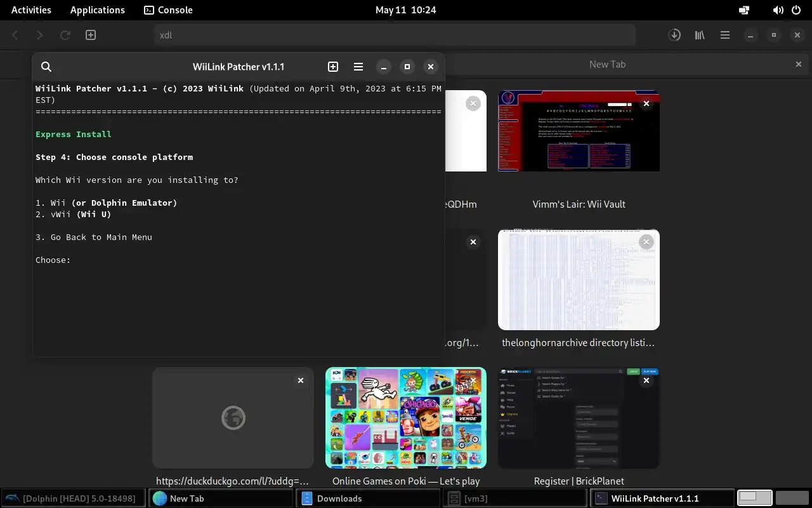Remove the Register BrickPlanet tile

646,380
